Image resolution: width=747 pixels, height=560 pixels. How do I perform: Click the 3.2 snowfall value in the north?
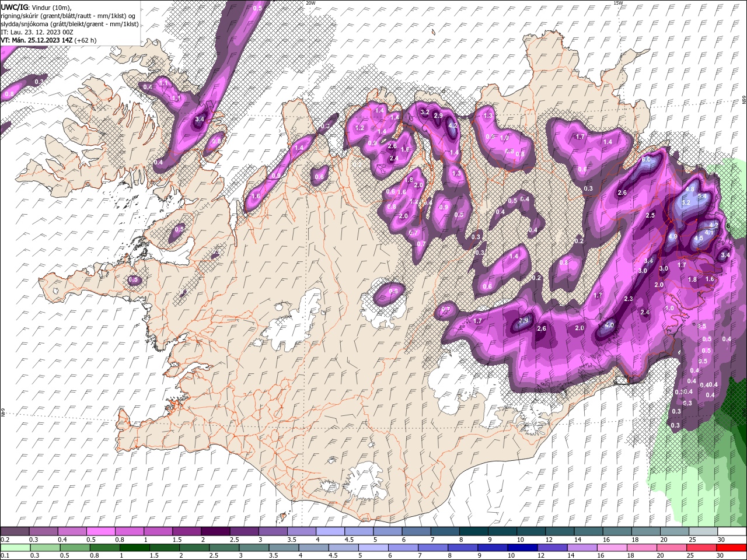425,112
